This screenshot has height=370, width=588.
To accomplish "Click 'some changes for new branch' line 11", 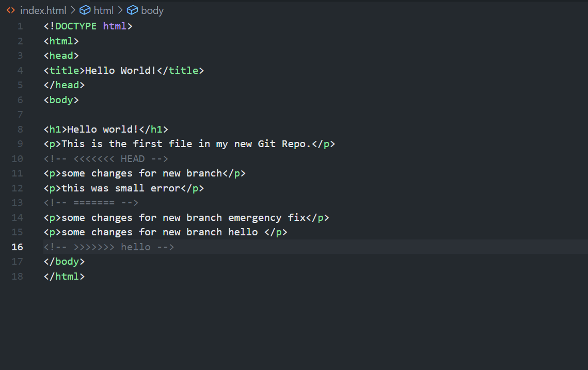I will point(145,173).
